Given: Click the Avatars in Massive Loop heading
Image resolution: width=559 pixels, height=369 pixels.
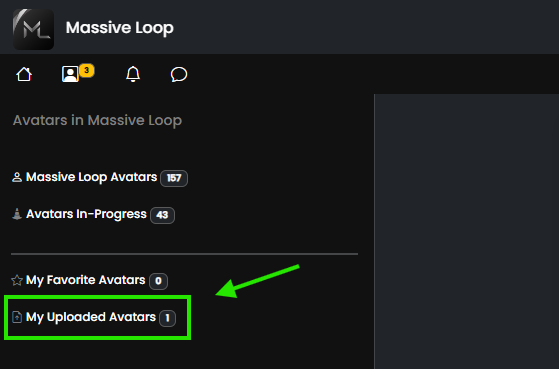Looking at the screenshot, I should (97, 121).
